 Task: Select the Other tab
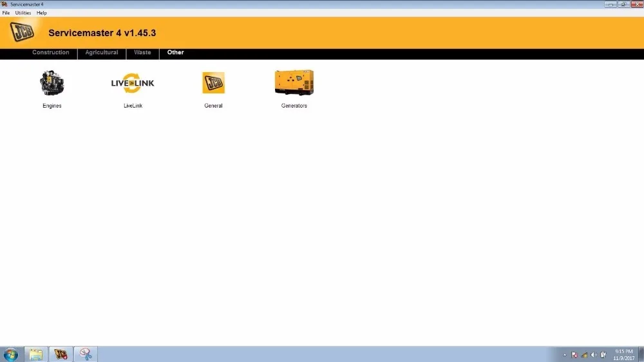(x=175, y=53)
